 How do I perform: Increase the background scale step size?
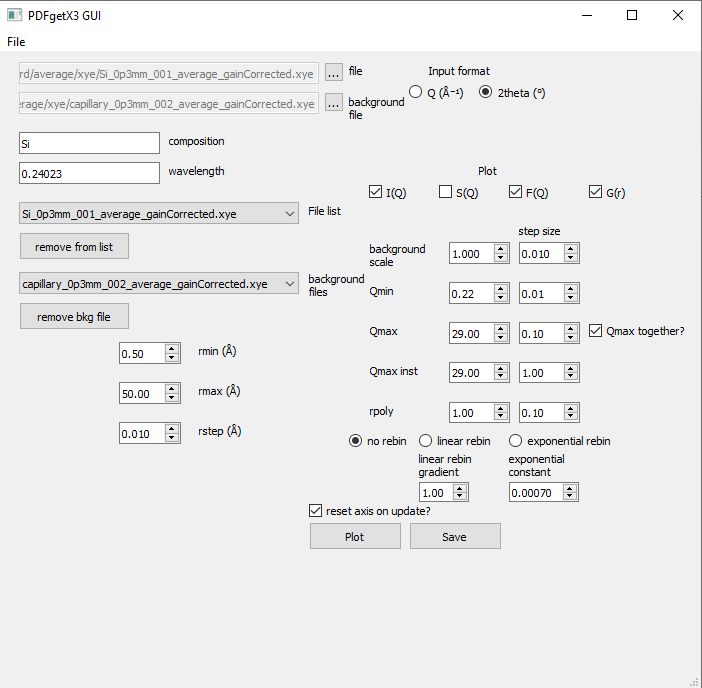571,249
